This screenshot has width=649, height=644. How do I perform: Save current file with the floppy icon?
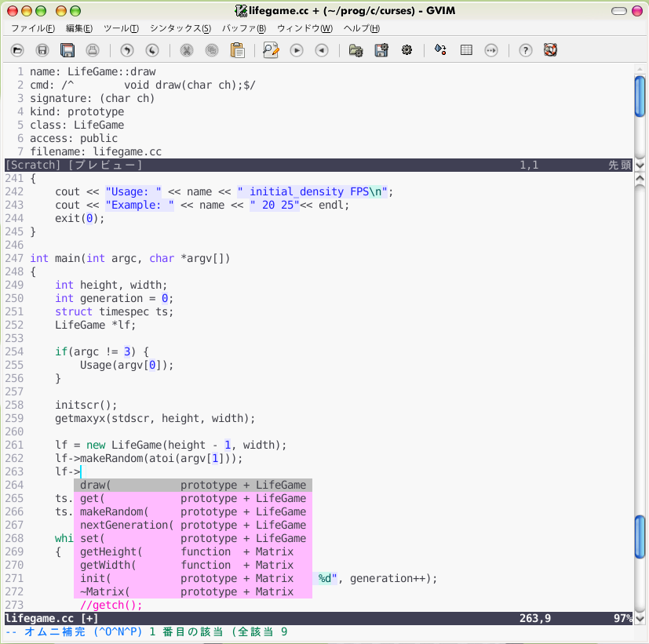pos(42,50)
